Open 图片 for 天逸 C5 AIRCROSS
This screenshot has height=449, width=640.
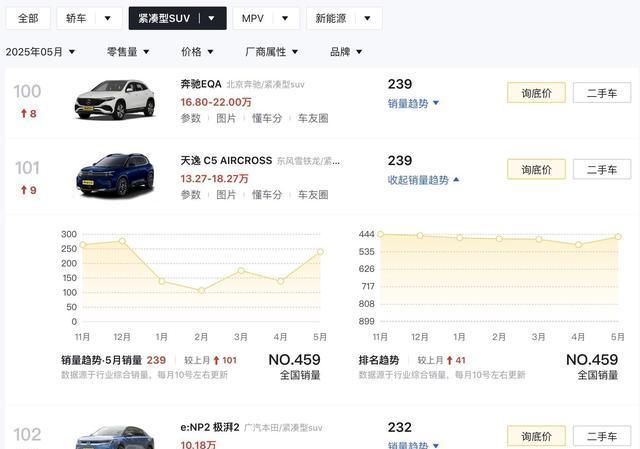pyautogui.click(x=226, y=195)
